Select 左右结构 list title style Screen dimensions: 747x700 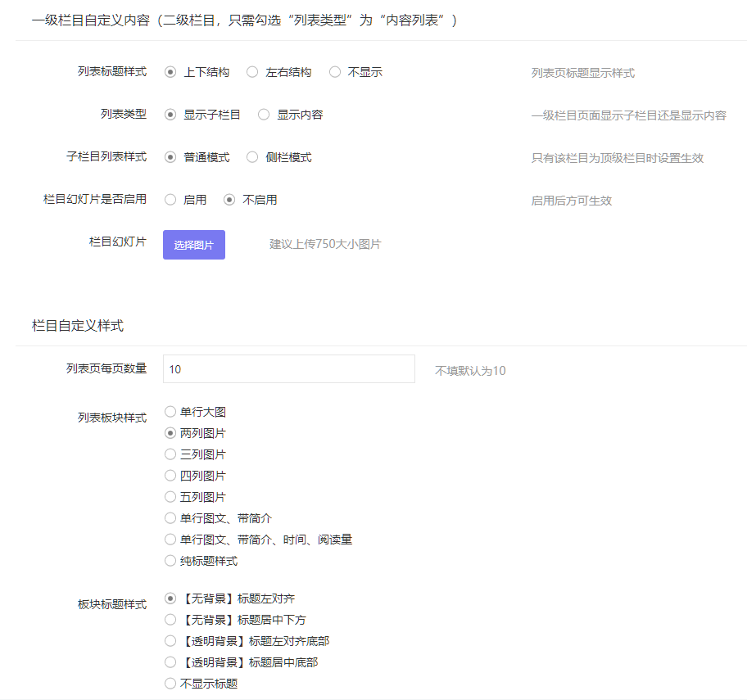click(x=252, y=72)
